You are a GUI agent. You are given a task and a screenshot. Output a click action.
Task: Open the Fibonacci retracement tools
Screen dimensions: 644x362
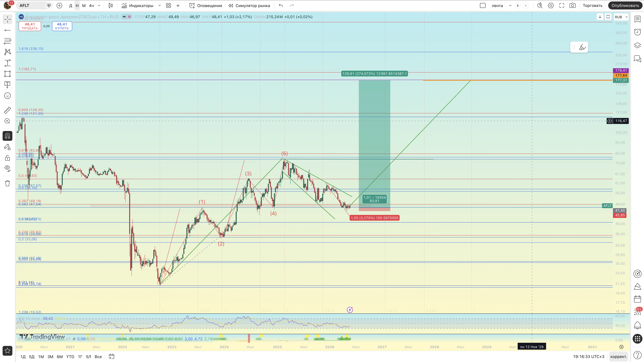(7, 41)
